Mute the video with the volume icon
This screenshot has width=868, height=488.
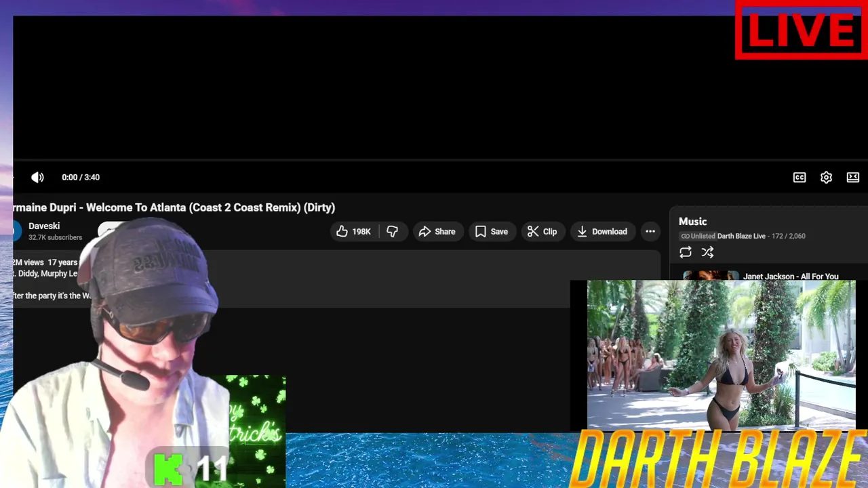[x=37, y=177]
